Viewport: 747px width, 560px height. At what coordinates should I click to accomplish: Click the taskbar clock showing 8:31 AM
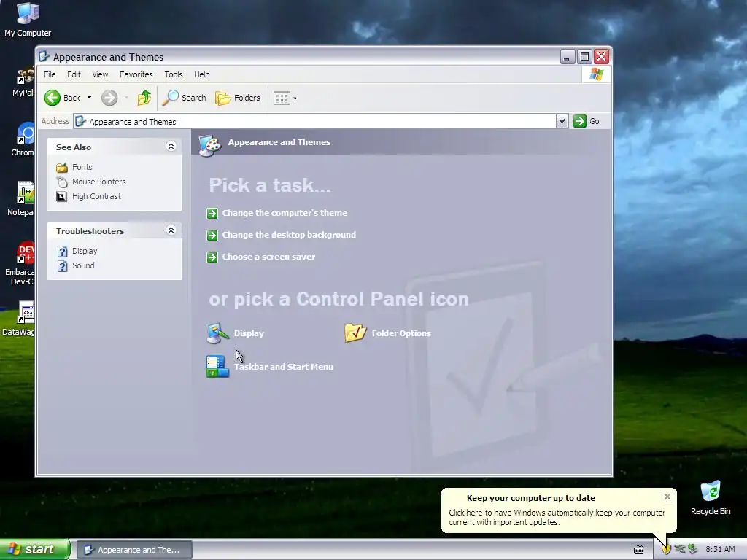pos(720,550)
